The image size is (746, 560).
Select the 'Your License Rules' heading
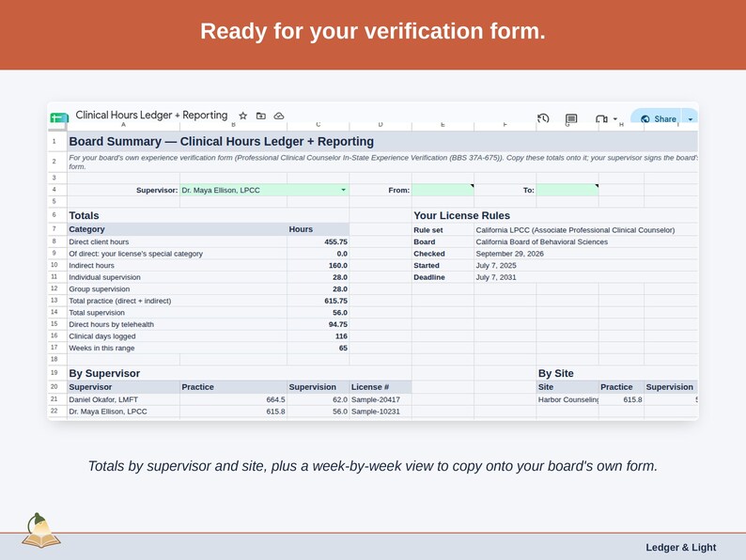click(x=461, y=215)
